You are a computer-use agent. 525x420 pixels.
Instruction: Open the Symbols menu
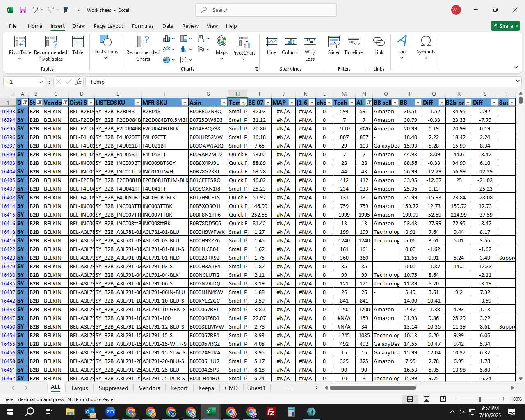pyautogui.click(x=426, y=47)
